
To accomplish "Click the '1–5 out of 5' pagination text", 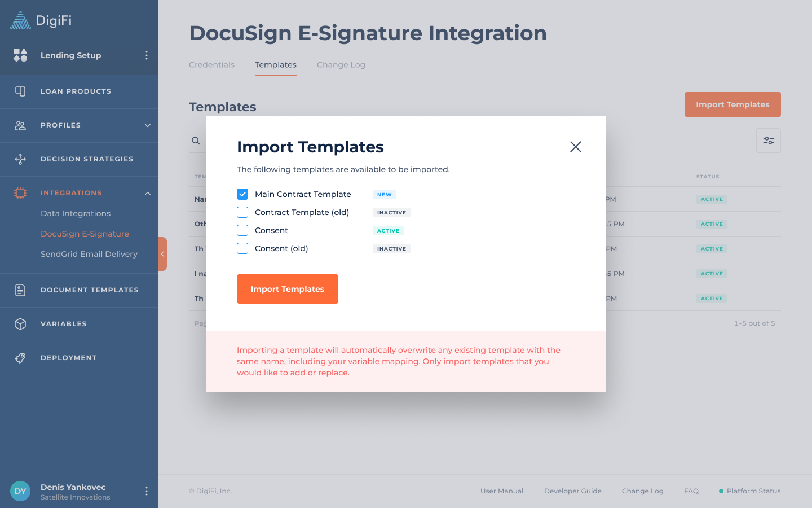I will tap(754, 323).
